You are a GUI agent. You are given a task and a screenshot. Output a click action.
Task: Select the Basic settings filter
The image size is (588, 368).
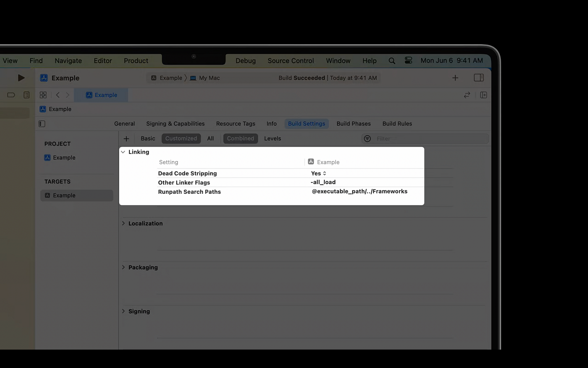point(148,138)
